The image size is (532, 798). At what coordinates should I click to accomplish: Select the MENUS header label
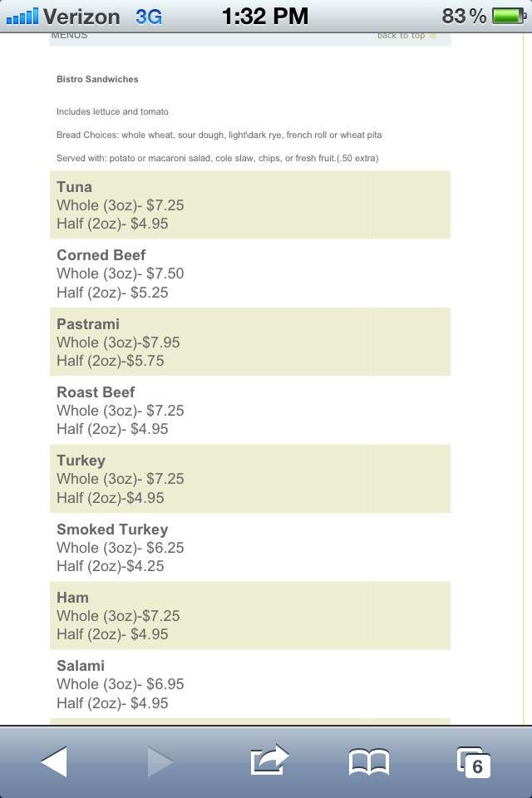point(69,36)
